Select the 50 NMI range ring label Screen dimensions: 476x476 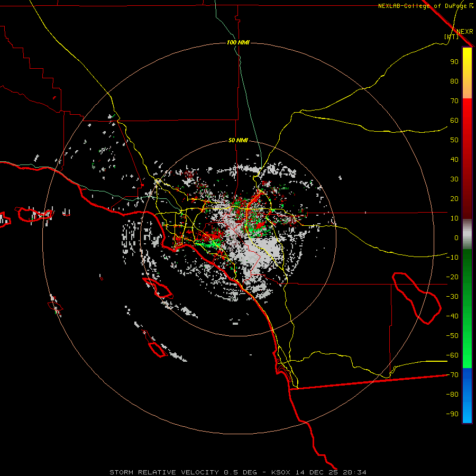pyautogui.click(x=238, y=140)
